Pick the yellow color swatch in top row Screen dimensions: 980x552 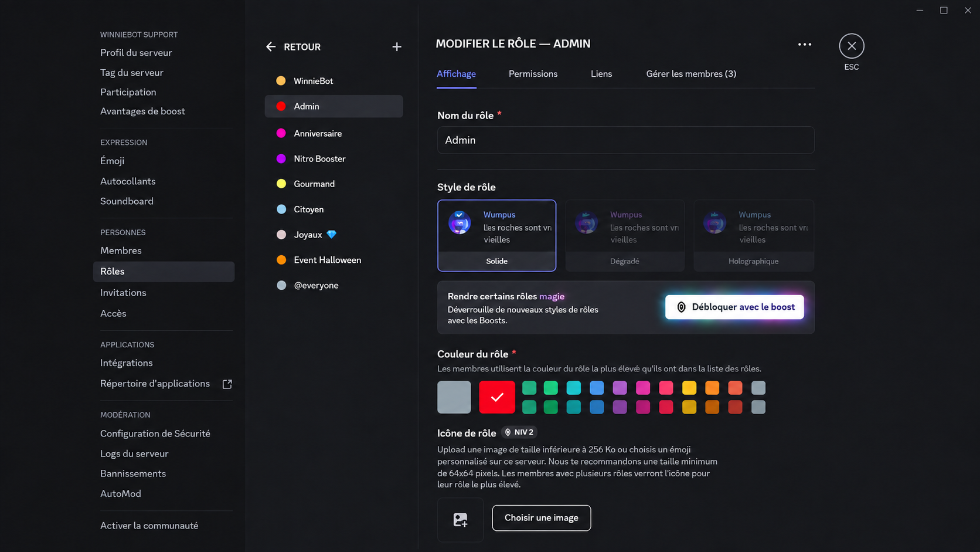[x=689, y=388]
